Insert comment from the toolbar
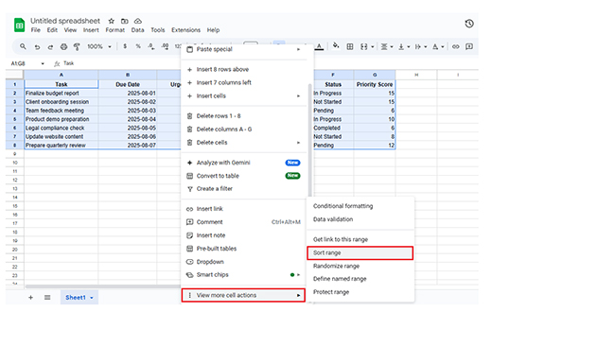615x364 pixels. click(x=469, y=46)
